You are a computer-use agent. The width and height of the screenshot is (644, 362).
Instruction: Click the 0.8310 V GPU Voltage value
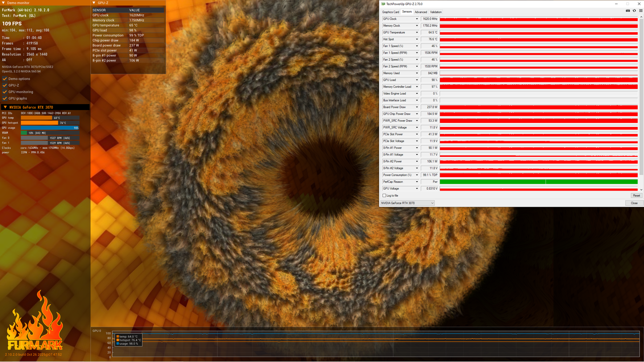click(x=430, y=188)
